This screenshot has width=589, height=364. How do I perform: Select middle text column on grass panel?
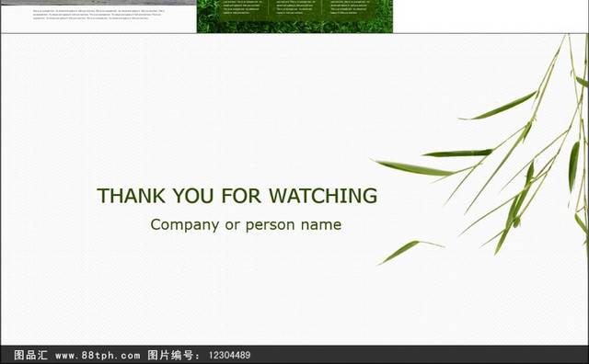point(296,7)
